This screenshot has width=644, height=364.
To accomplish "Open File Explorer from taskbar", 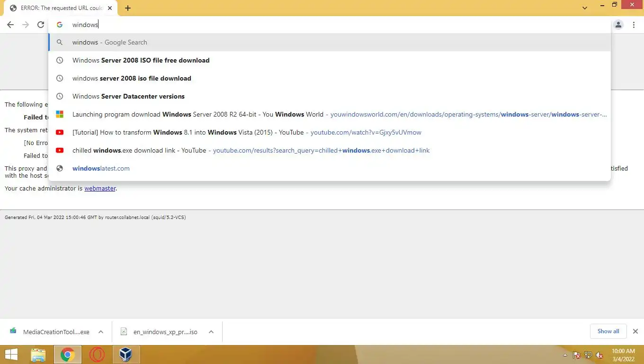I will [38, 355].
